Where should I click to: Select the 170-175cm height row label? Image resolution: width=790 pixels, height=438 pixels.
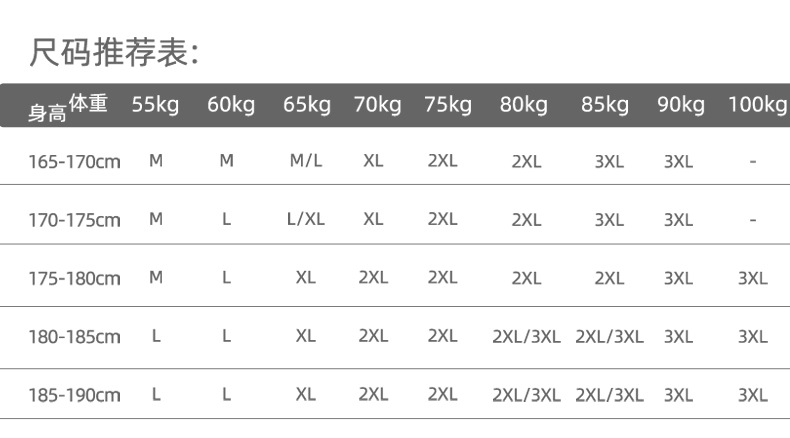[x=74, y=220]
